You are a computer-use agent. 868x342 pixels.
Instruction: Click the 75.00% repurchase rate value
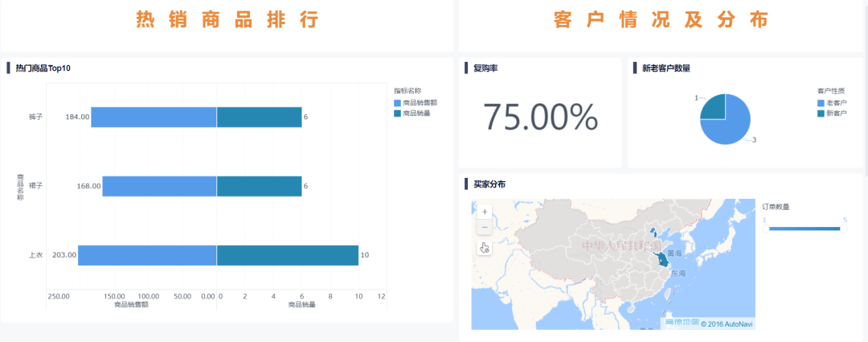coord(540,117)
